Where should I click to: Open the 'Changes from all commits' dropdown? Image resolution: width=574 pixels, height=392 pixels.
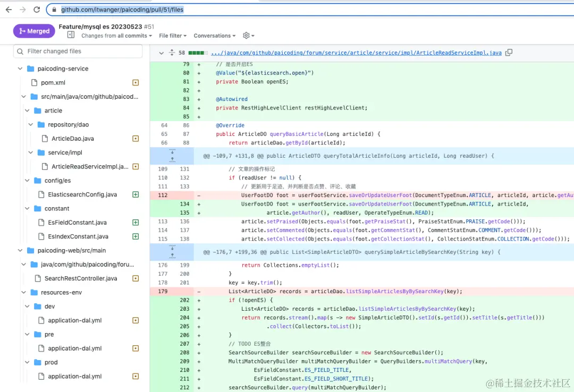click(x=116, y=36)
